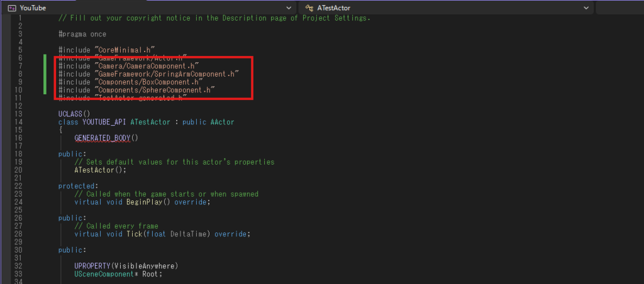Click the SpringArmComponent.h include line

tap(148, 74)
